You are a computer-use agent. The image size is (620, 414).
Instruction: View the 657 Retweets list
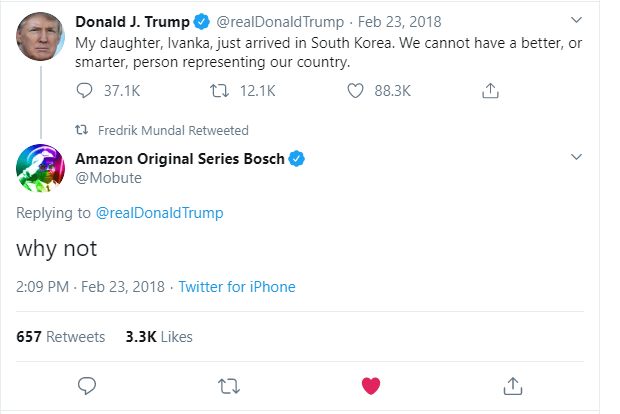[x=60, y=337]
